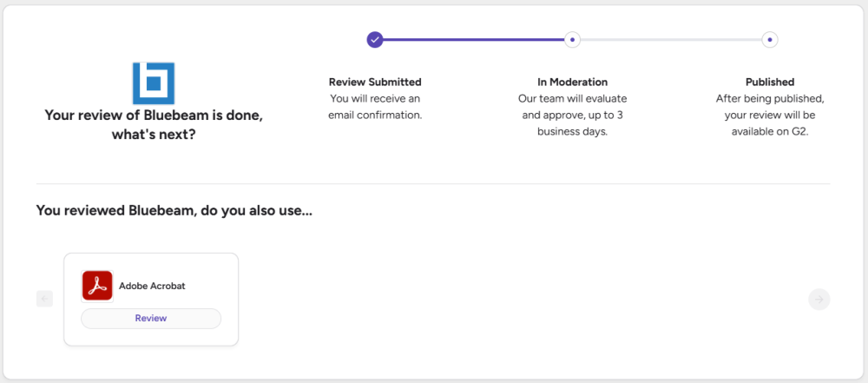The image size is (868, 383).
Task: Click the previous carousel arrow
Action: (x=45, y=300)
